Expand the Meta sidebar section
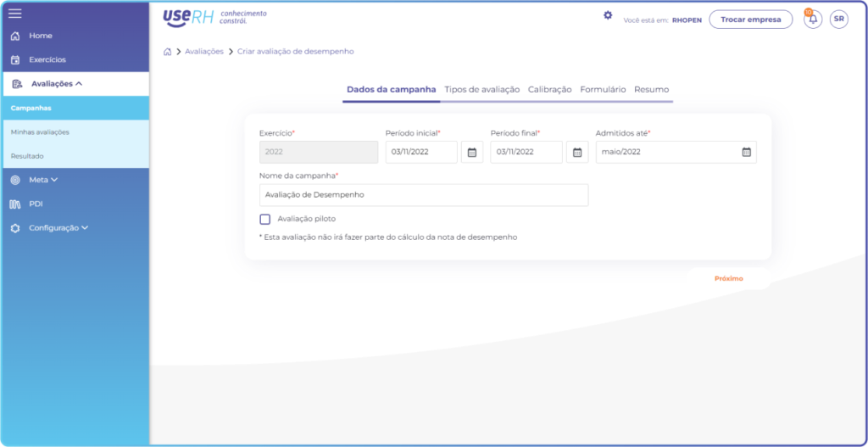The height and width of the screenshot is (447, 868). [x=54, y=180]
